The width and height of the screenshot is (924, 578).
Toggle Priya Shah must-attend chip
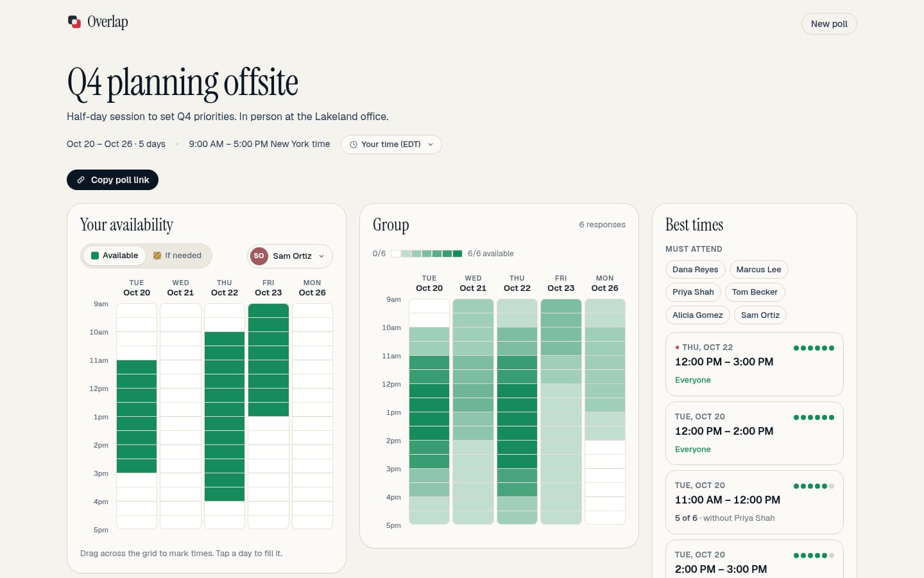coord(693,292)
